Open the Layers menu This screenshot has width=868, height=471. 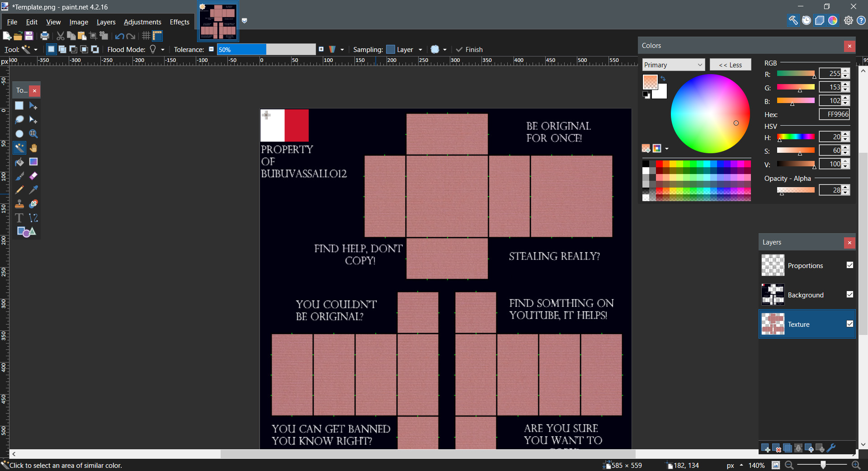pyautogui.click(x=106, y=22)
